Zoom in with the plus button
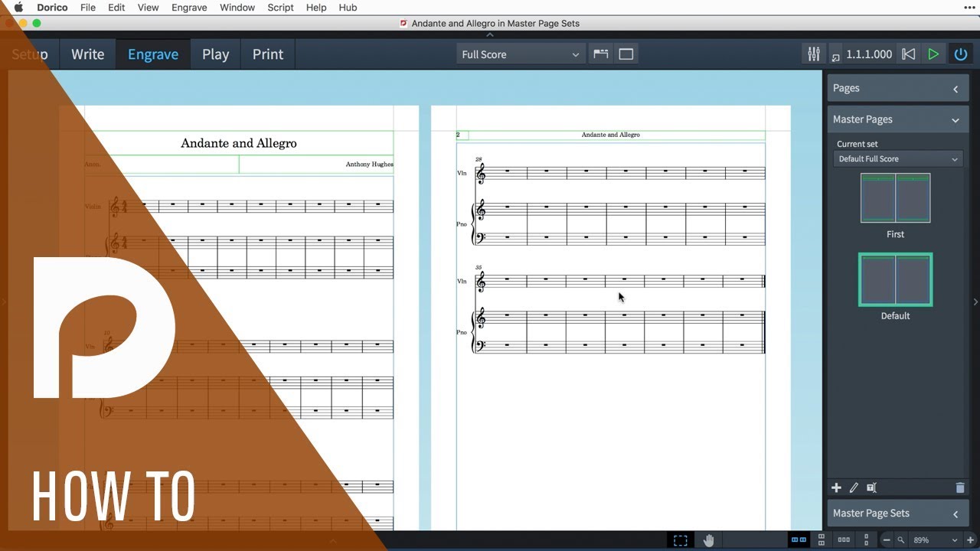The width and height of the screenshot is (980, 551). 971,540
